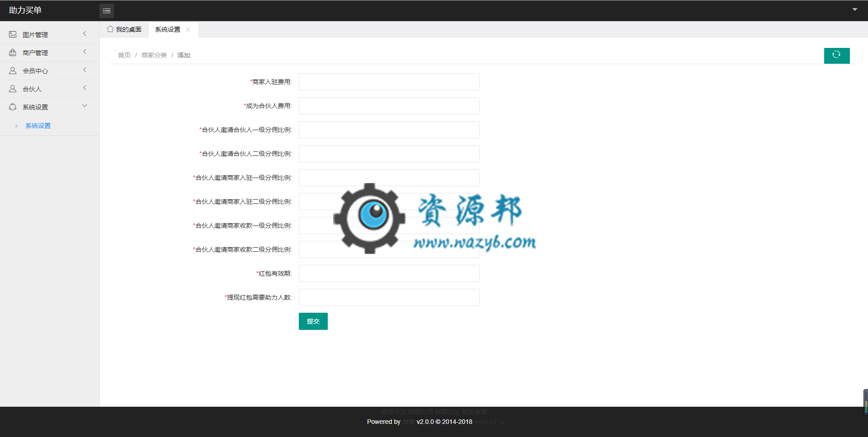Focus the 红包有效期 input field

point(389,273)
